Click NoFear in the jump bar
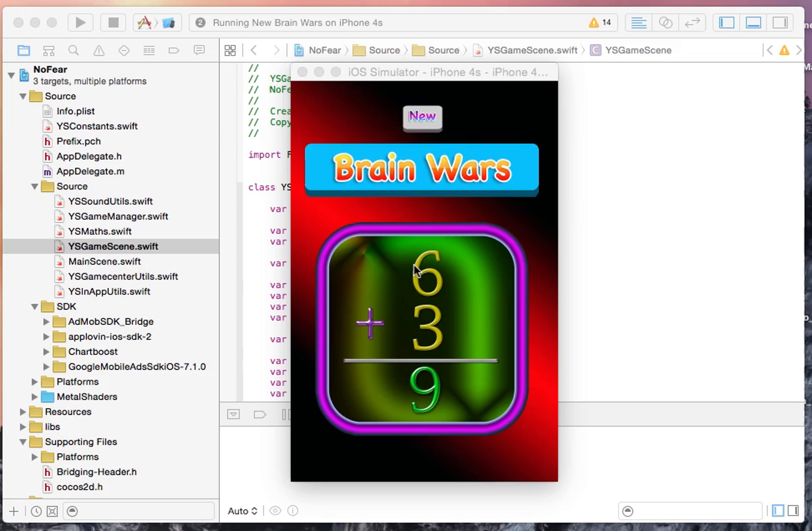This screenshot has height=531, width=812. tap(318, 50)
